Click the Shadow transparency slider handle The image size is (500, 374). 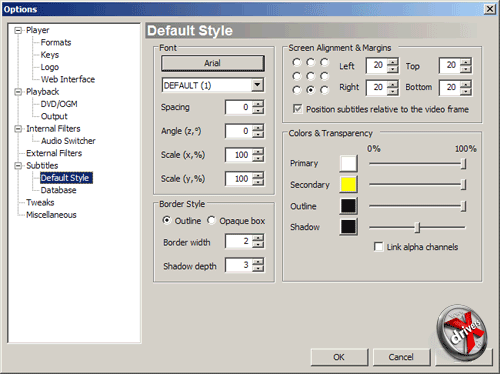[417, 228]
